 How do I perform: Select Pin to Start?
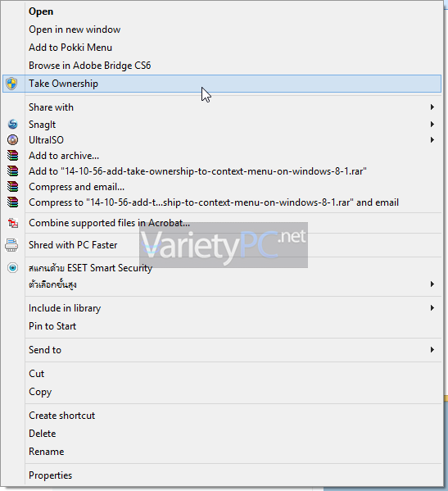tap(52, 326)
